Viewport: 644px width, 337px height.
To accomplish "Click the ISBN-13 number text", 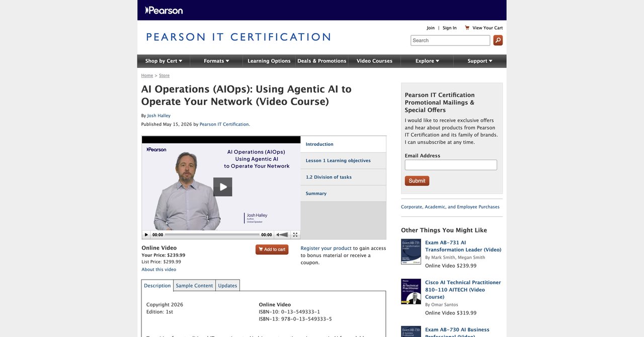I will click(295, 319).
